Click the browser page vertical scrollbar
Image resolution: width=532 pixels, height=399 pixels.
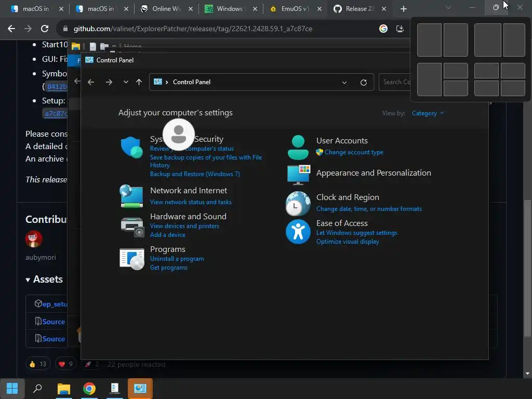[527, 268]
